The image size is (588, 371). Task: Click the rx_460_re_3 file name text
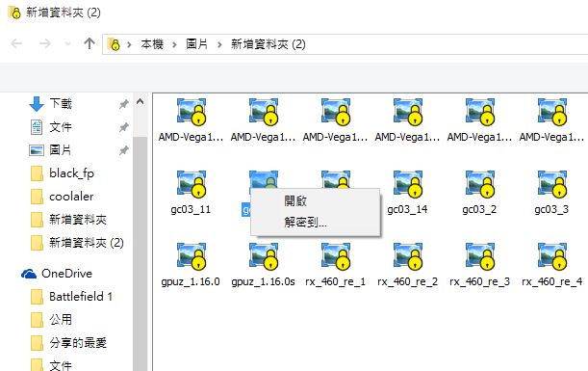pos(479,281)
